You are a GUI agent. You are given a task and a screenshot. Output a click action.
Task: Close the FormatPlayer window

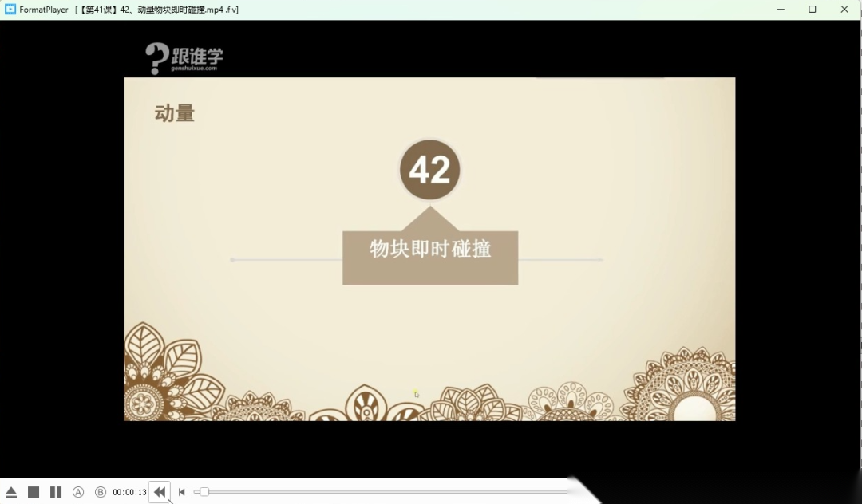tap(844, 10)
